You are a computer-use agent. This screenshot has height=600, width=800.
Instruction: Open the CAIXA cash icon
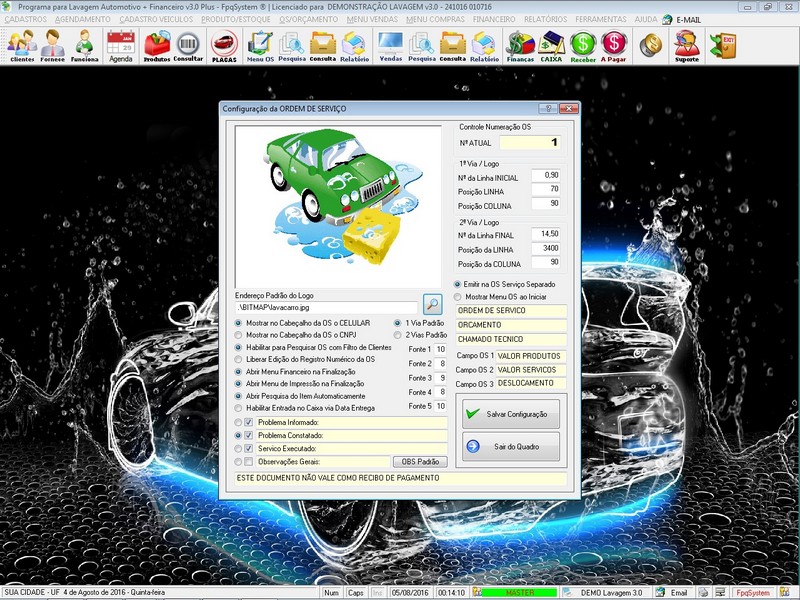(x=551, y=46)
